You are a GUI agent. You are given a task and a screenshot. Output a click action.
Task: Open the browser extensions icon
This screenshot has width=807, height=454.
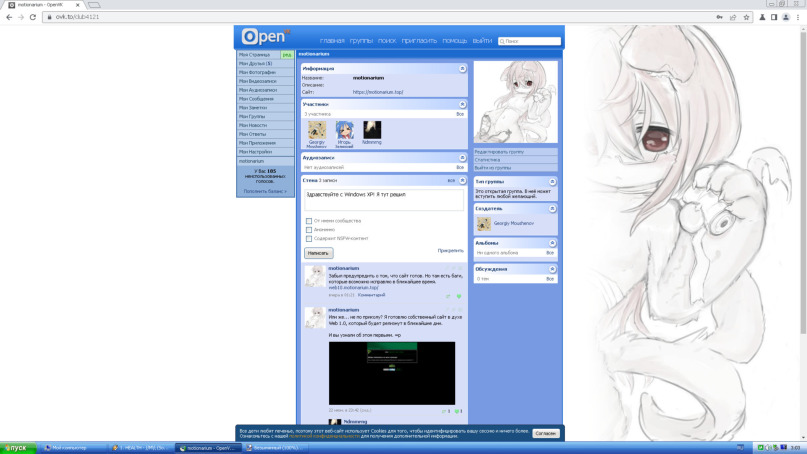tap(762, 17)
